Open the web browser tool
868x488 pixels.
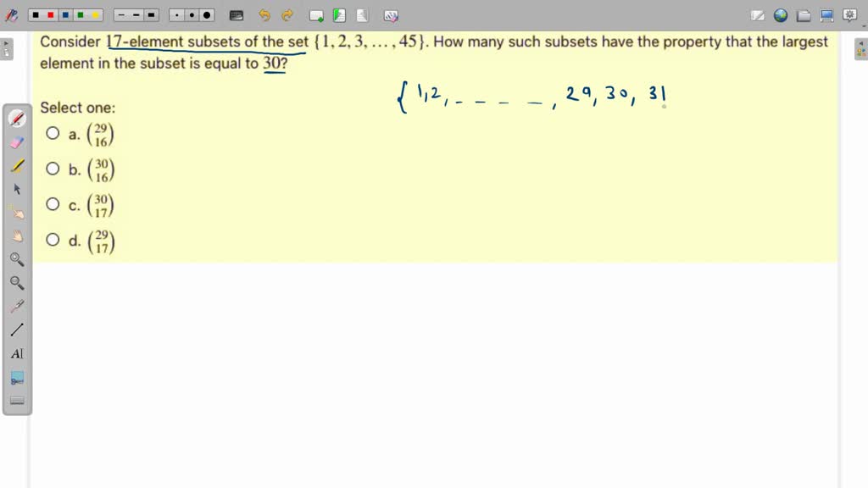click(780, 14)
